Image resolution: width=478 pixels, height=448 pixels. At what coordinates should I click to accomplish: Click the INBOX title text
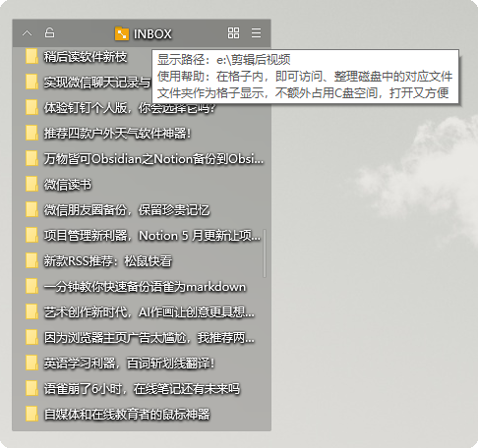click(x=152, y=34)
